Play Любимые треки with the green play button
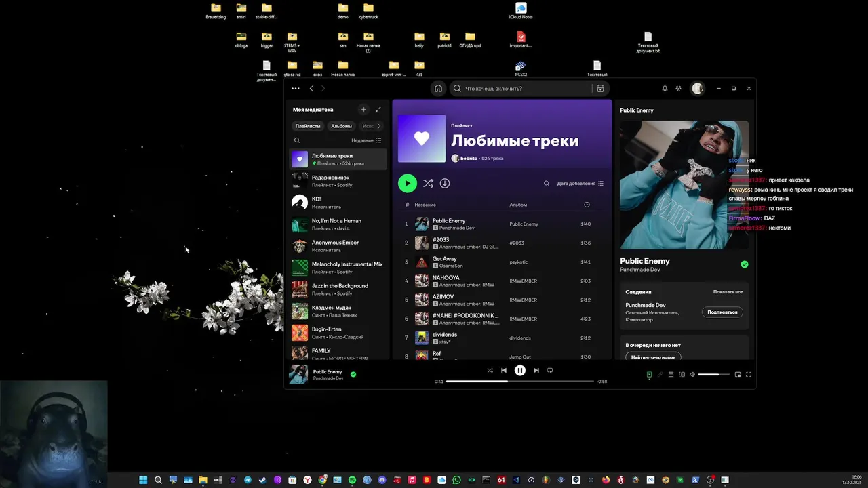This screenshot has height=488, width=868. coord(408,183)
